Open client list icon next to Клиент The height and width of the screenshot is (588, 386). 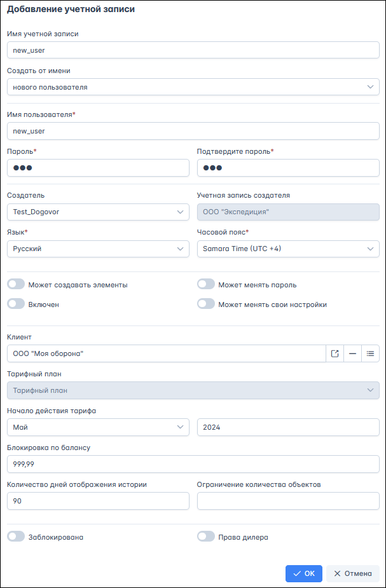370,353
